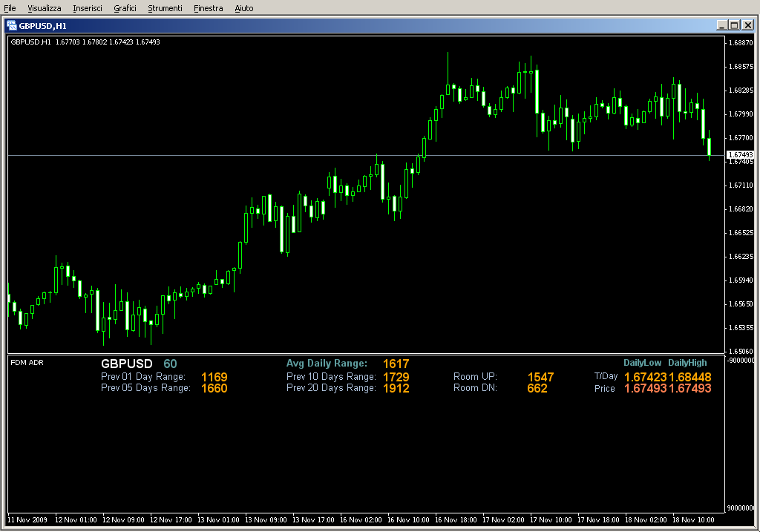Viewport: 760px width, 532px height.
Task: Click the Avg Daily Range value 1617
Action: click(x=396, y=364)
